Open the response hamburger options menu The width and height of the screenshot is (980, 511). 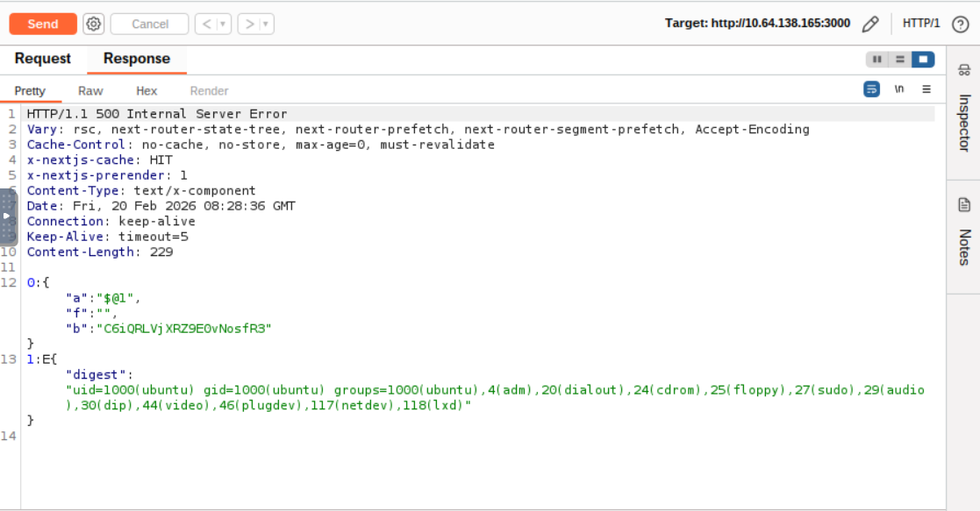(926, 89)
